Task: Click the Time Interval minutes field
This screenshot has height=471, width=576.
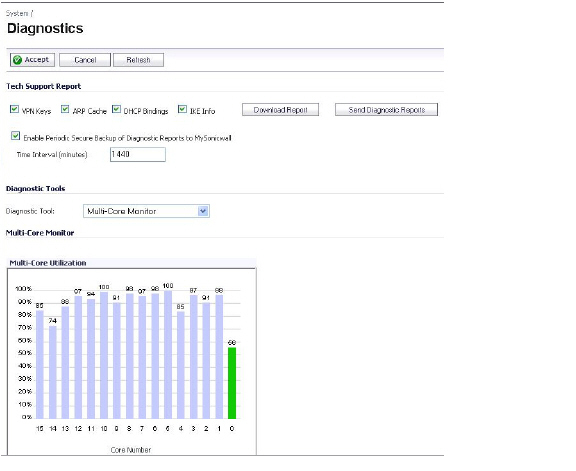Action: tap(138, 154)
